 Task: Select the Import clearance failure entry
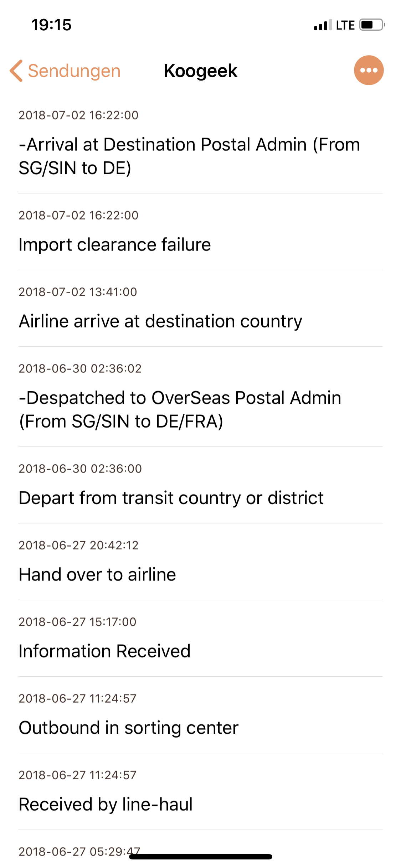pyautogui.click(x=115, y=245)
